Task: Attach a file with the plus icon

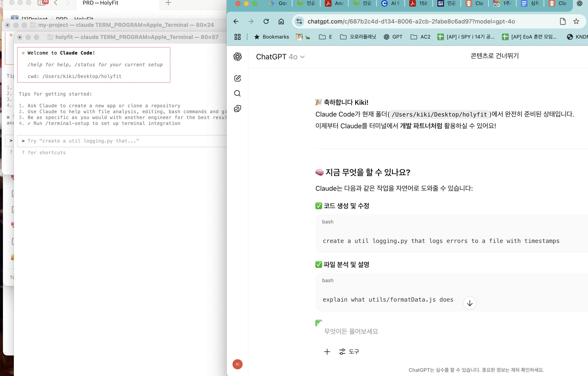Action: pos(327,352)
